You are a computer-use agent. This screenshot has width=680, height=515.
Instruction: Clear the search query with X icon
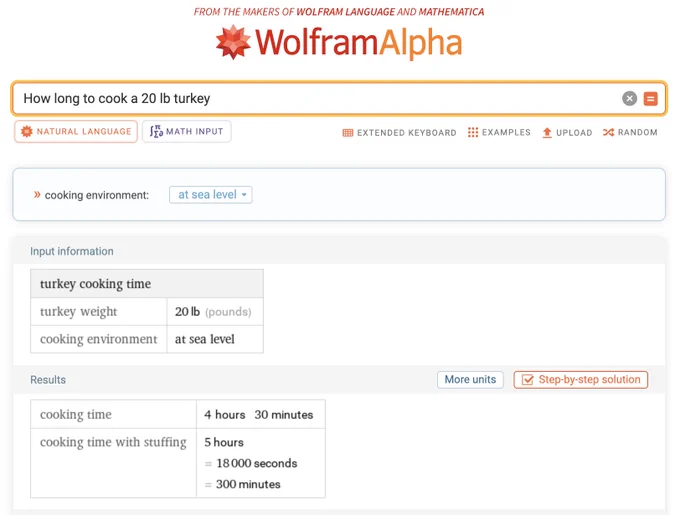coord(629,98)
